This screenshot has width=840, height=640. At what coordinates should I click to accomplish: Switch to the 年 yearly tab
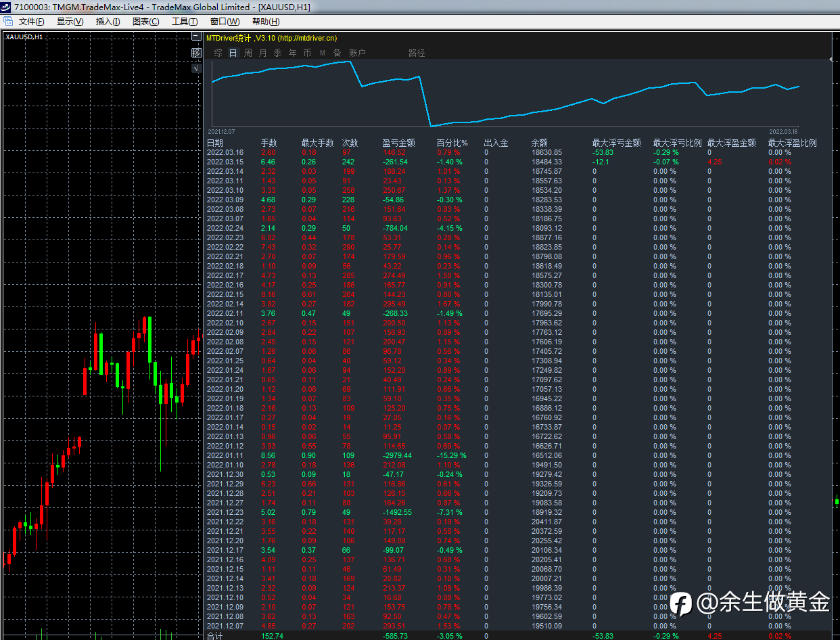pos(292,53)
